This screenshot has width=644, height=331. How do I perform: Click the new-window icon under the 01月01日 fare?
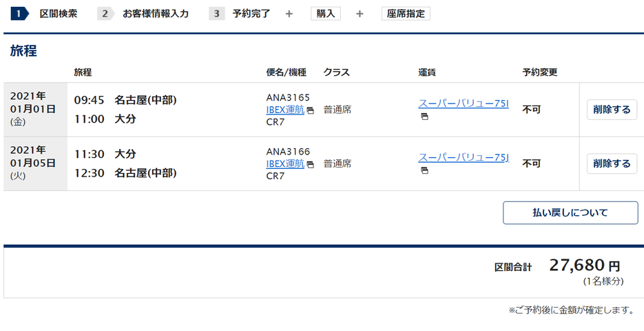point(424,117)
